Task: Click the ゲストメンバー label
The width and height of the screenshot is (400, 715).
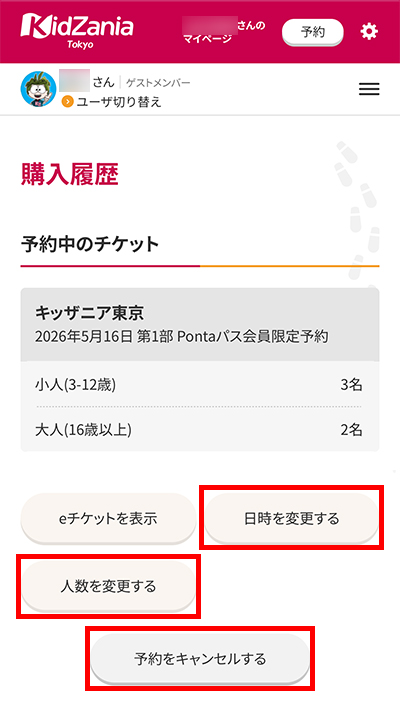Action: coord(158,83)
